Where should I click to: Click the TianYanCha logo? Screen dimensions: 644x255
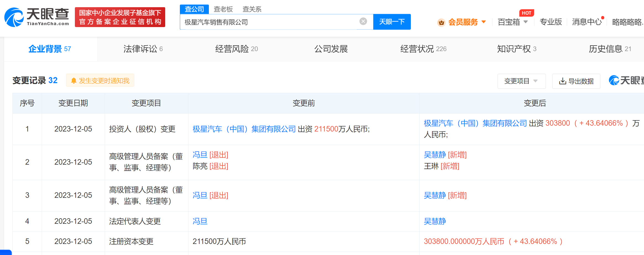[x=37, y=17]
